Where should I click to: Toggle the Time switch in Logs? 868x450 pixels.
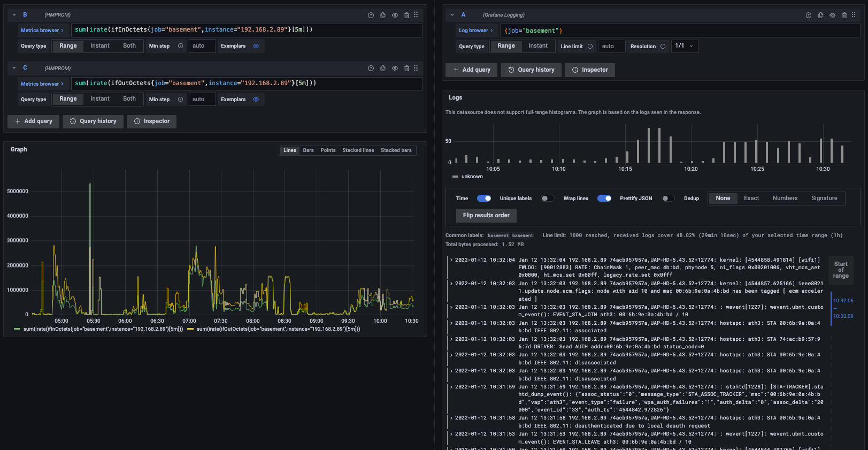(x=484, y=199)
